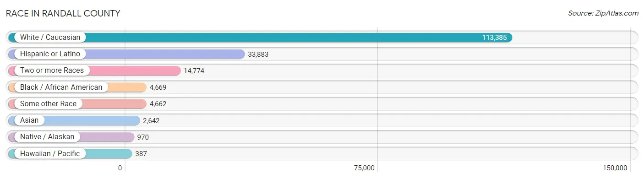Select the Hawaiian / Pacific label
This screenshot has height=179, width=644.
(x=49, y=153)
